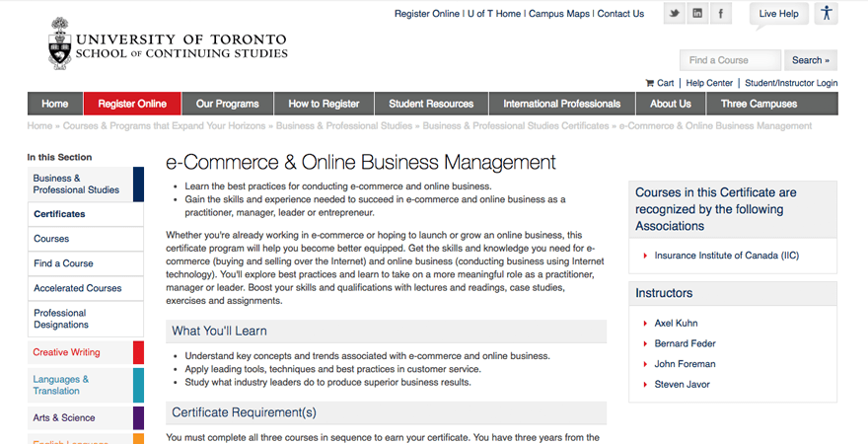Click inside the Find a Course field
The height and width of the screenshot is (444, 868).
click(730, 60)
